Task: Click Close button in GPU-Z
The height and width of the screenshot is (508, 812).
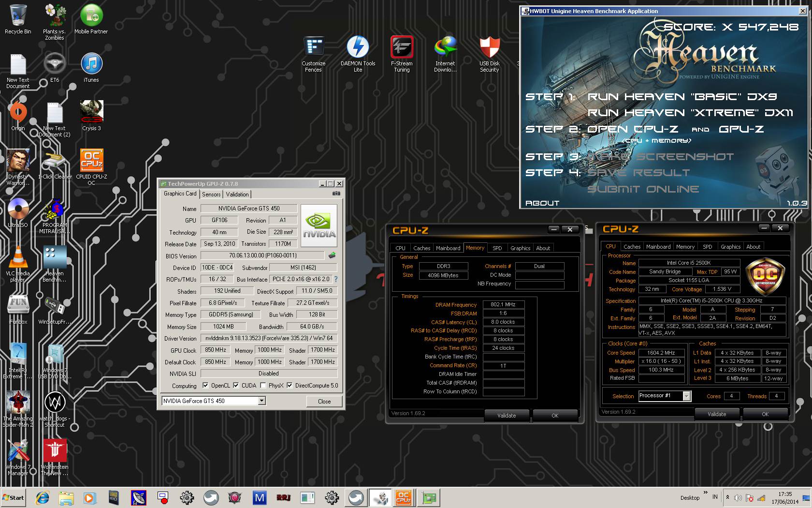Action: click(324, 401)
